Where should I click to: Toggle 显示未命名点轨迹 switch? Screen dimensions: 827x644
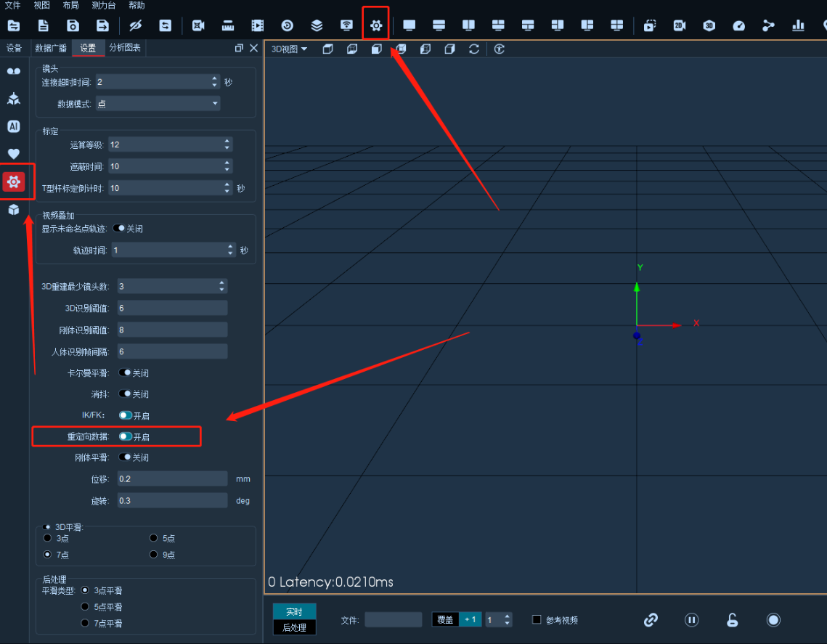point(119,229)
